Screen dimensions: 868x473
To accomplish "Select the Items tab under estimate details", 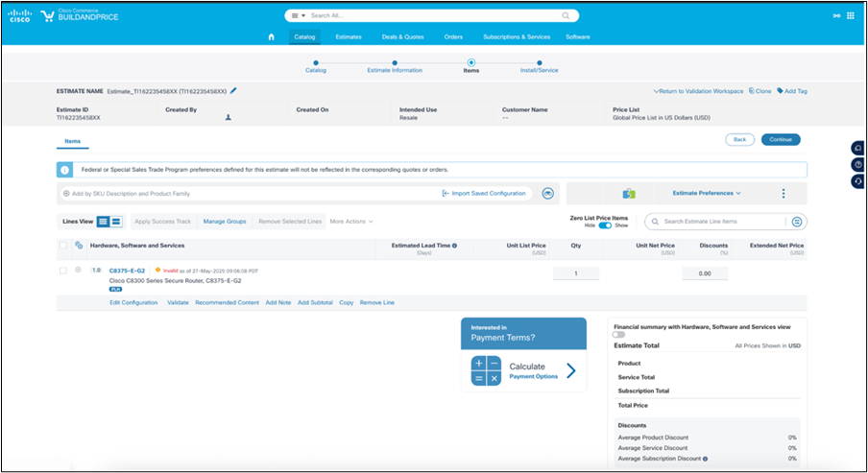I will 73,142.
